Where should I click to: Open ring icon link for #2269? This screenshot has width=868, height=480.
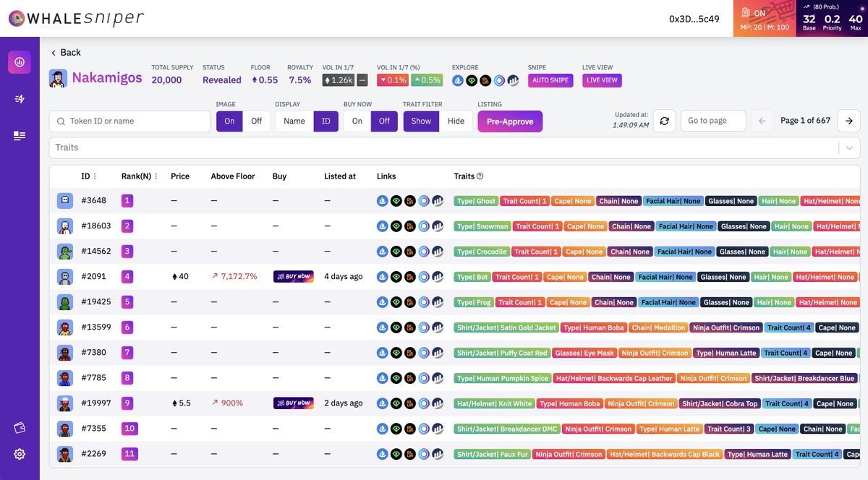[x=424, y=454]
